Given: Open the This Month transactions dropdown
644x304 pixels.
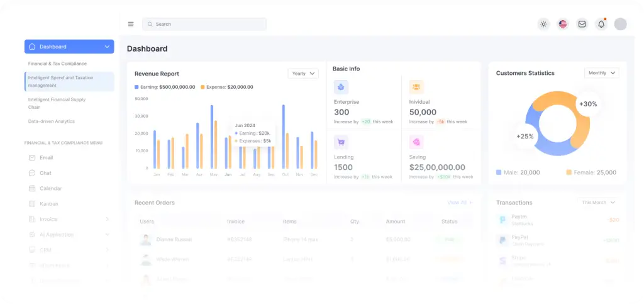Looking at the screenshot, I should pos(599,203).
